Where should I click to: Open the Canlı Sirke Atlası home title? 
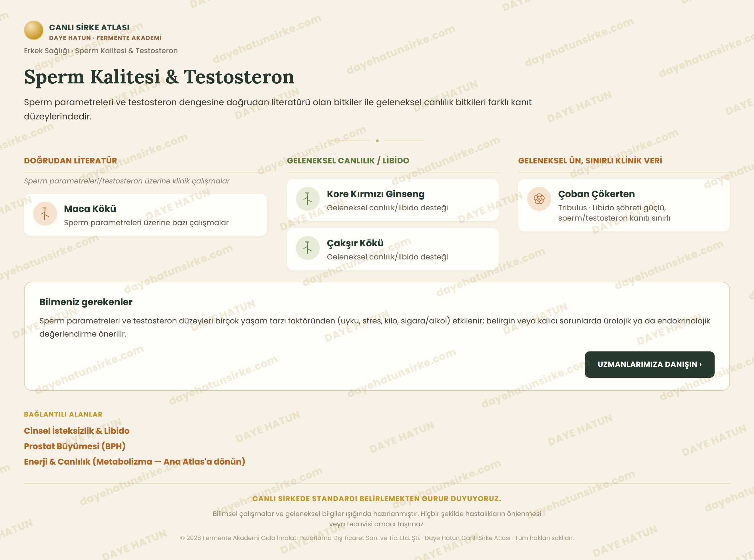coord(89,27)
